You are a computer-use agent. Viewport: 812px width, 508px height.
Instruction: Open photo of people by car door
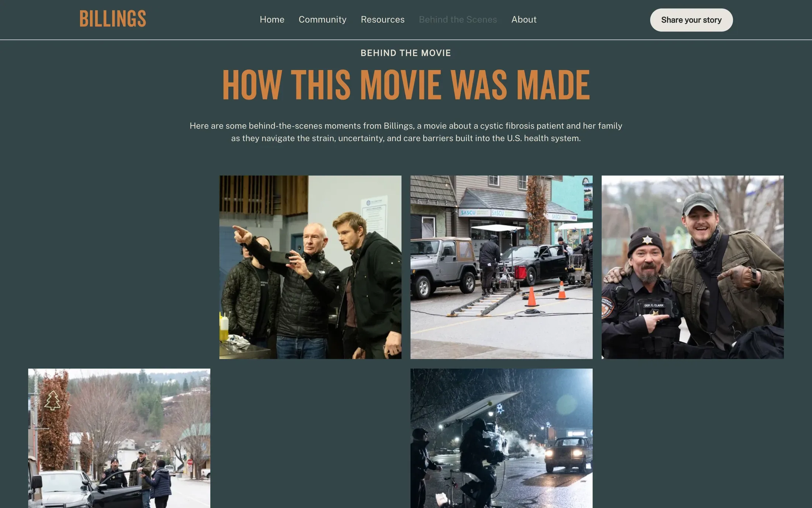(119, 438)
